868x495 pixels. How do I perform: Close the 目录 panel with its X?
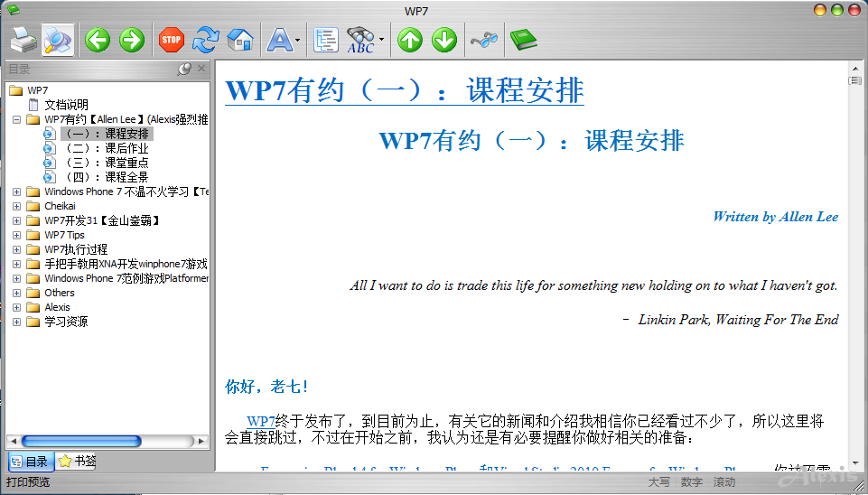201,69
